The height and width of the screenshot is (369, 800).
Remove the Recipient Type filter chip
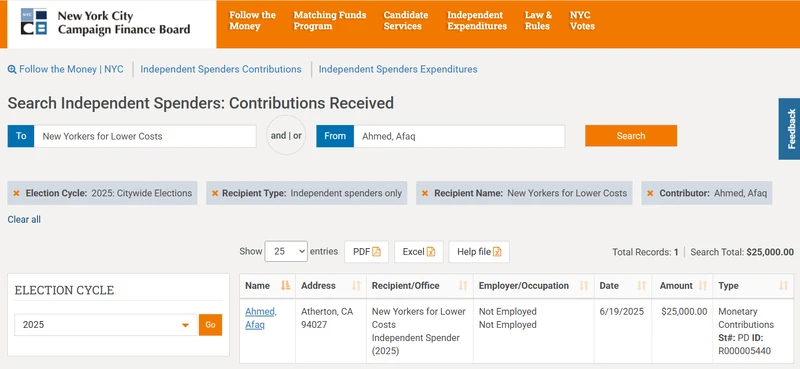215,193
